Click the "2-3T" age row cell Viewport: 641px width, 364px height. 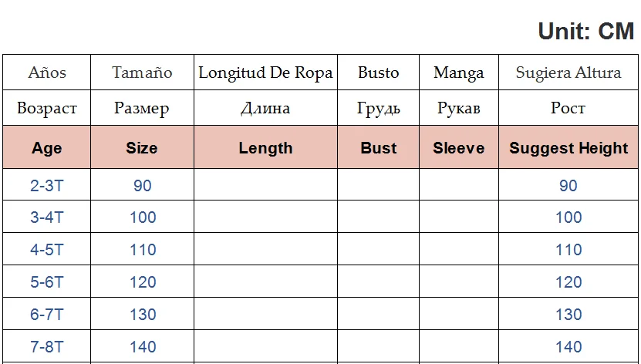47,186
